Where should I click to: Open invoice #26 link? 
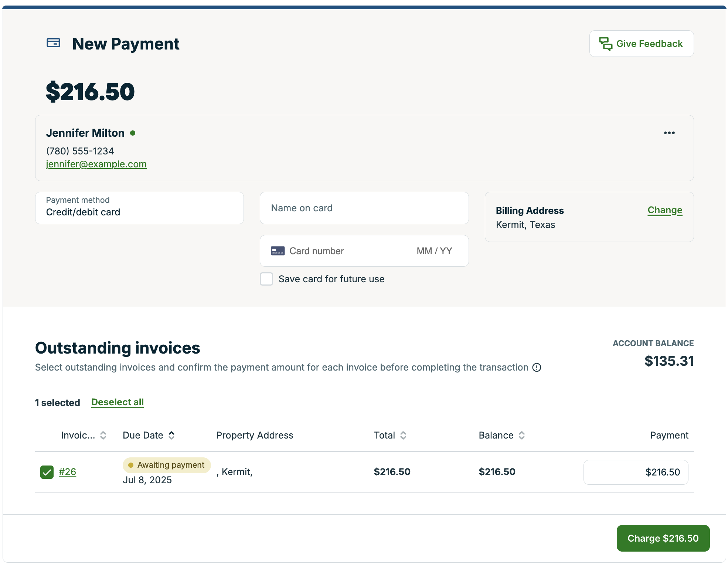point(67,472)
